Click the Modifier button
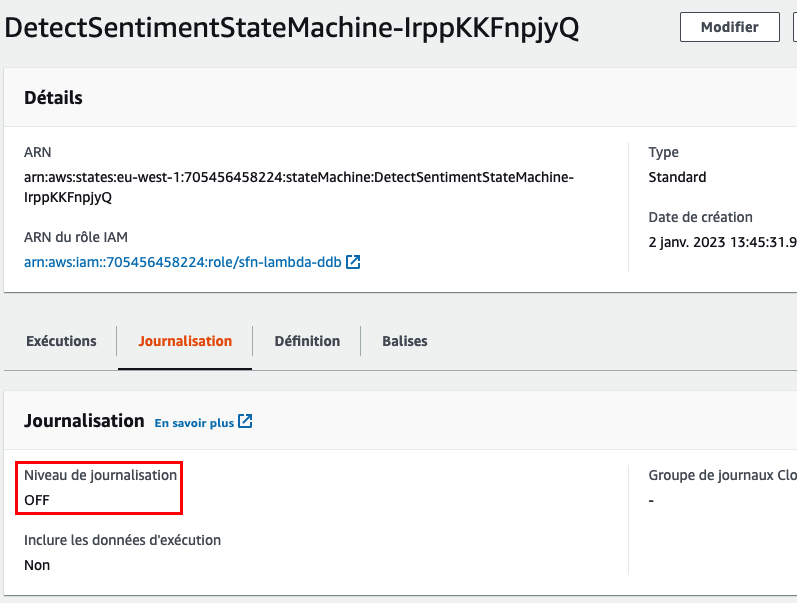Screen dimensions: 797x603 pyautogui.click(x=729, y=27)
